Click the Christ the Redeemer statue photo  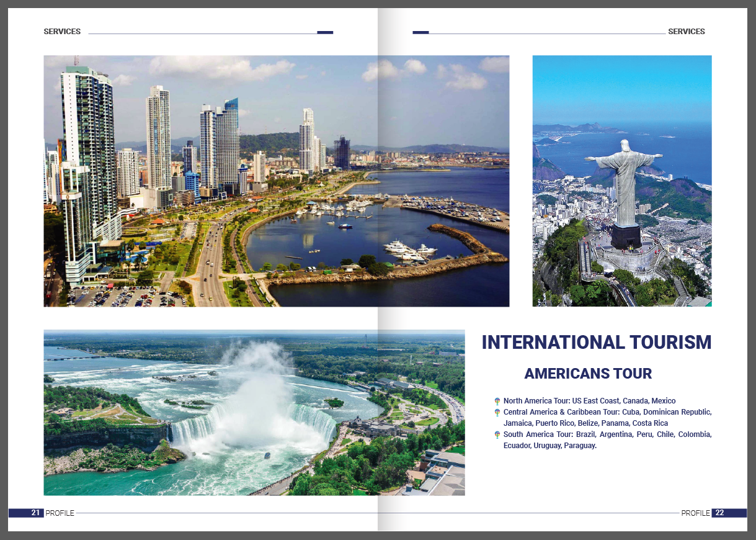pyautogui.click(x=622, y=181)
